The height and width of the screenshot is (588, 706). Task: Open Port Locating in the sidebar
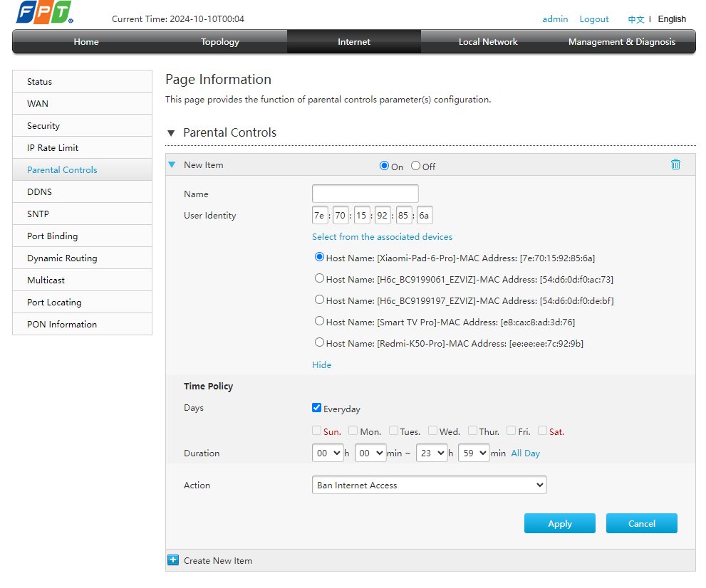tap(83, 302)
